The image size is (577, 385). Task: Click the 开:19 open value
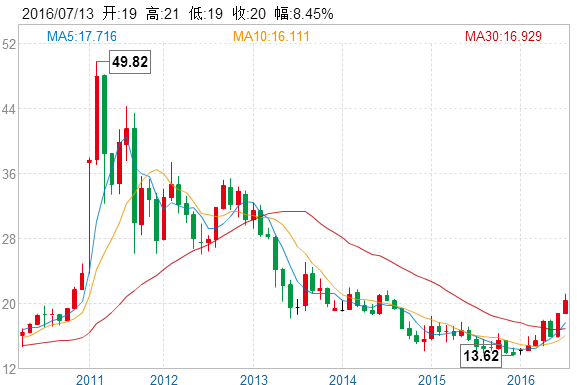120,14
